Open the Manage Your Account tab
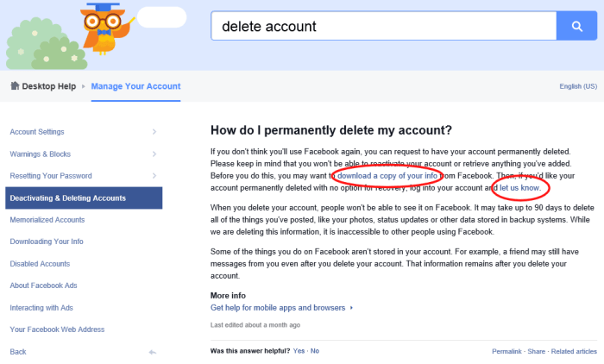 pyautogui.click(x=135, y=86)
